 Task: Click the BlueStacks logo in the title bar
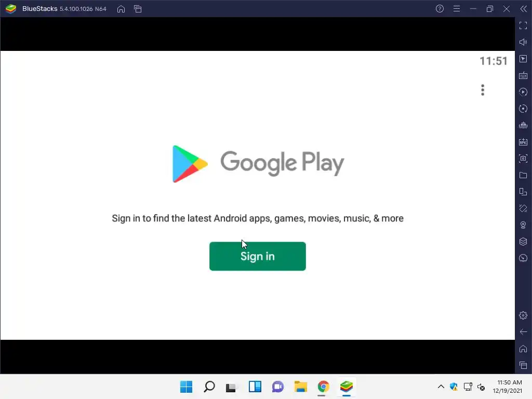coord(11,9)
